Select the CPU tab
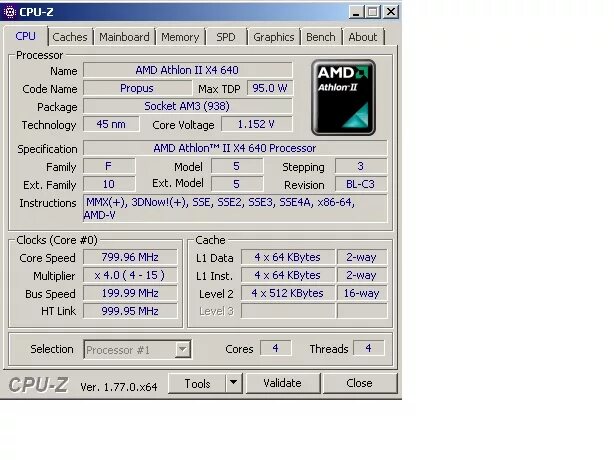 click(25, 36)
